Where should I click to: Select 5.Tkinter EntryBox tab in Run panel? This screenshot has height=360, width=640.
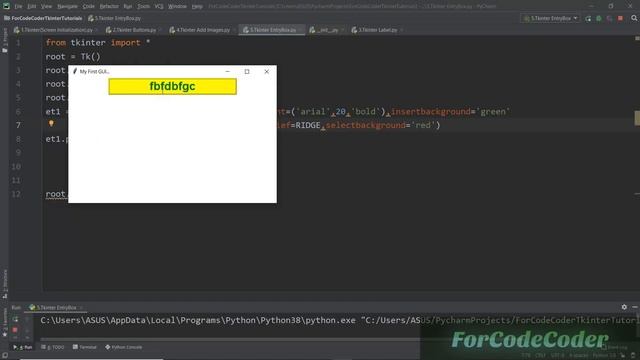click(56, 307)
